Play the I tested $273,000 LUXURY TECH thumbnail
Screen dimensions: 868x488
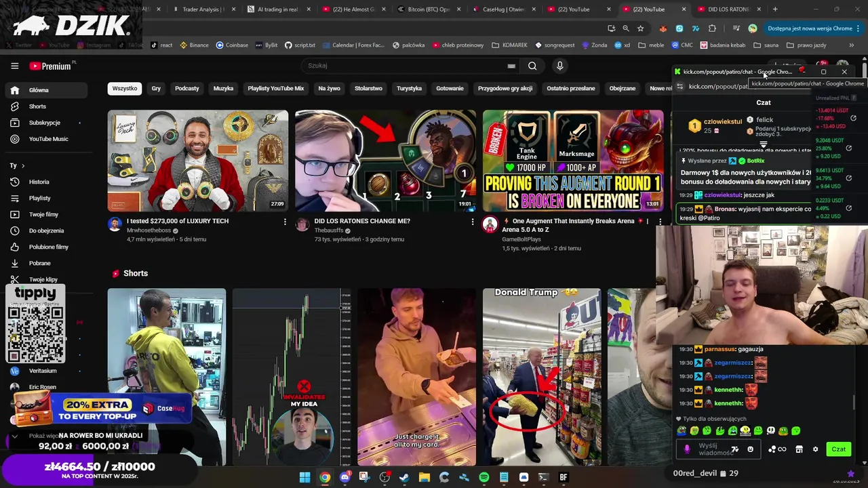(x=198, y=161)
